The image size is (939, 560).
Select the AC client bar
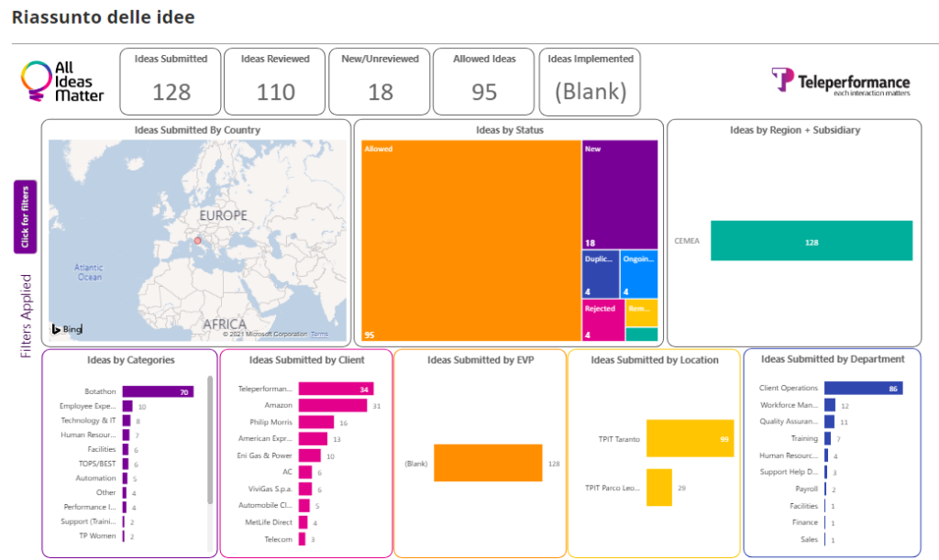tap(305, 472)
